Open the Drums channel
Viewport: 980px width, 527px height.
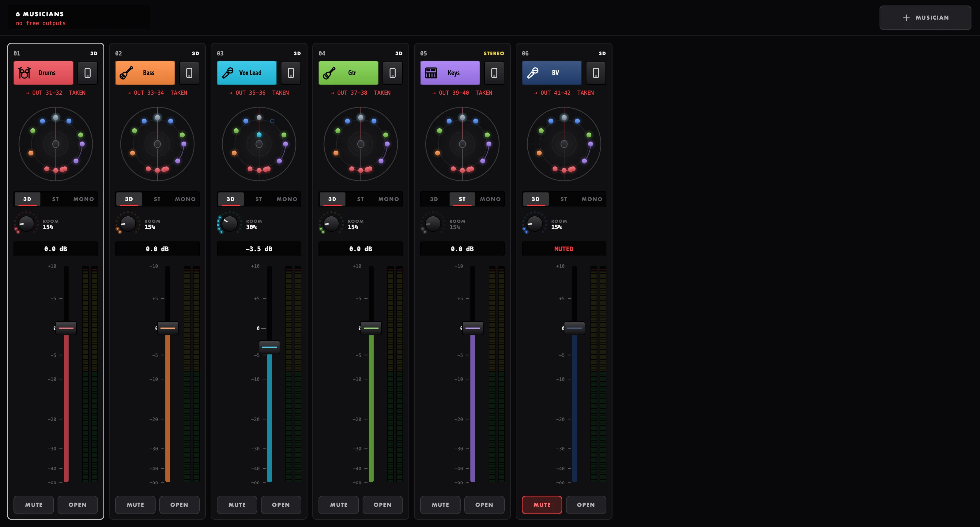click(77, 505)
